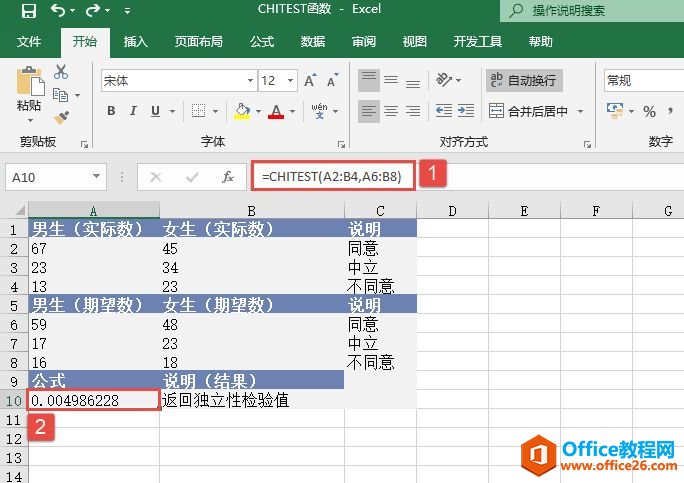Apply center horizontal alignment
684x483 pixels.
click(x=394, y=111)
